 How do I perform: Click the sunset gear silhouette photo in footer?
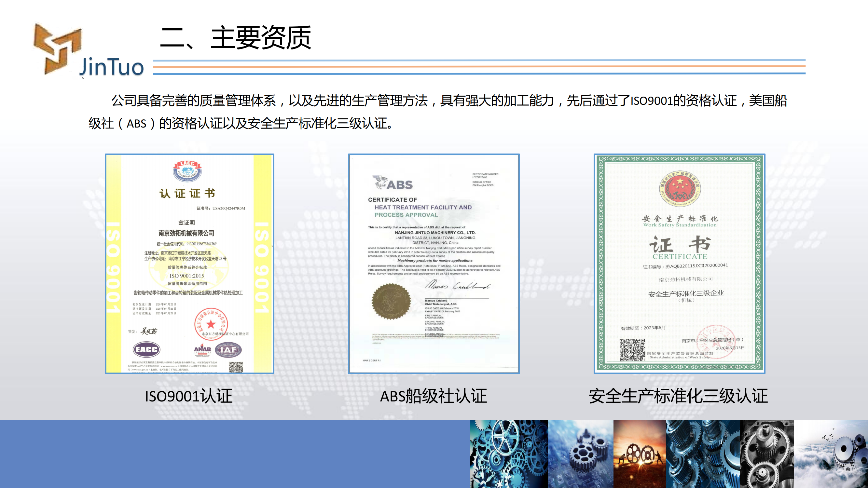pos(639,454)
